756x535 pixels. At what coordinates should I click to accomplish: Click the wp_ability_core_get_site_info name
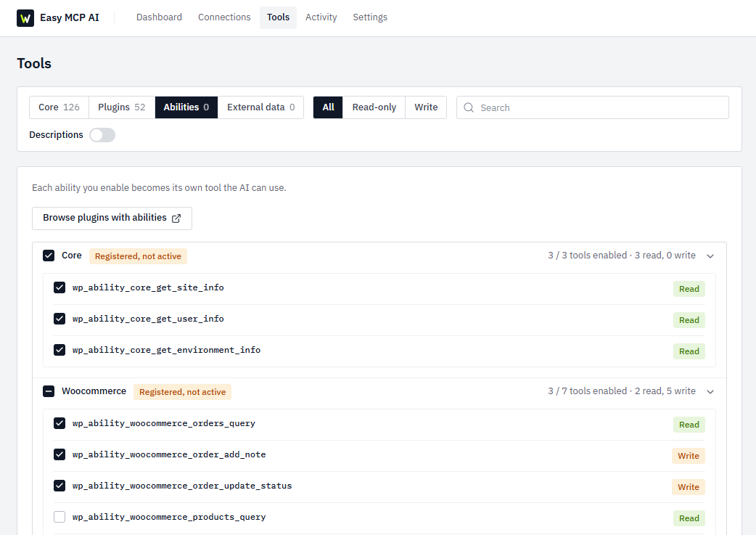click(148, 287)
